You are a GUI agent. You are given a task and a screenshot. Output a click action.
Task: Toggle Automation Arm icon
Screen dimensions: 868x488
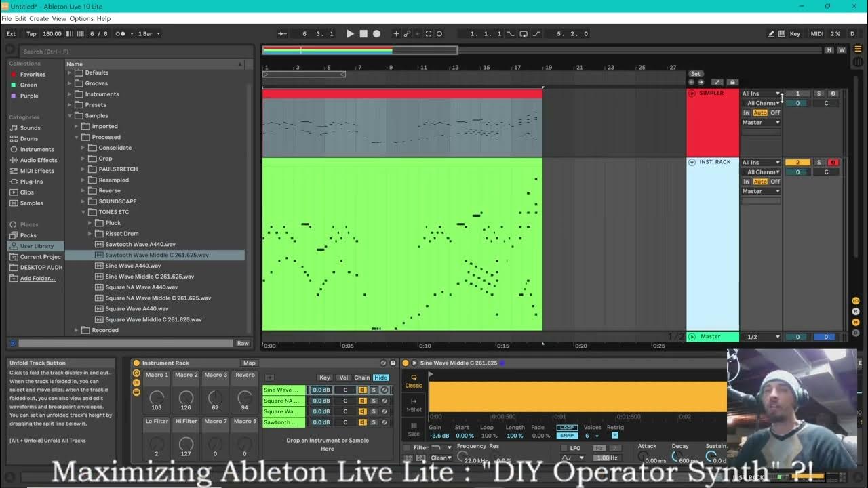408,33
